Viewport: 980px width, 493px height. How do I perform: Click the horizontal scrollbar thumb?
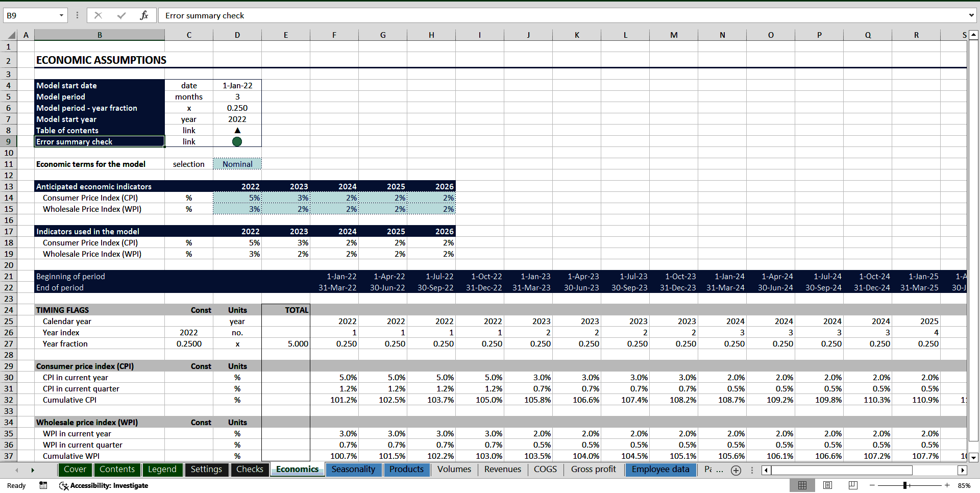pos(842,470)
